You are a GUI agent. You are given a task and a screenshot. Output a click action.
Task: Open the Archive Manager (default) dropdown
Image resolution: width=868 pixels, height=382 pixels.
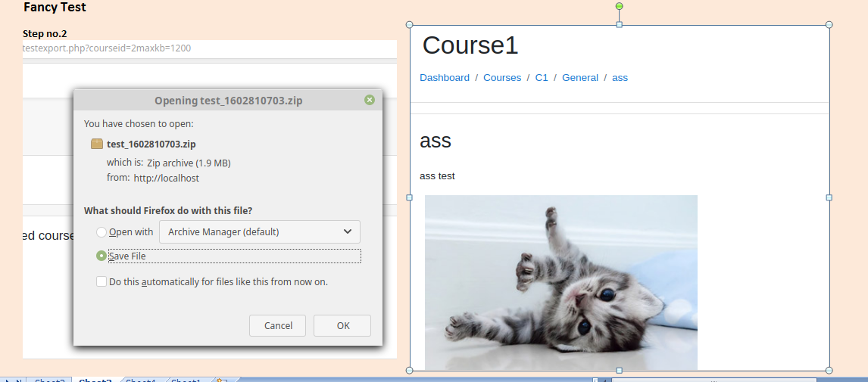260,231
